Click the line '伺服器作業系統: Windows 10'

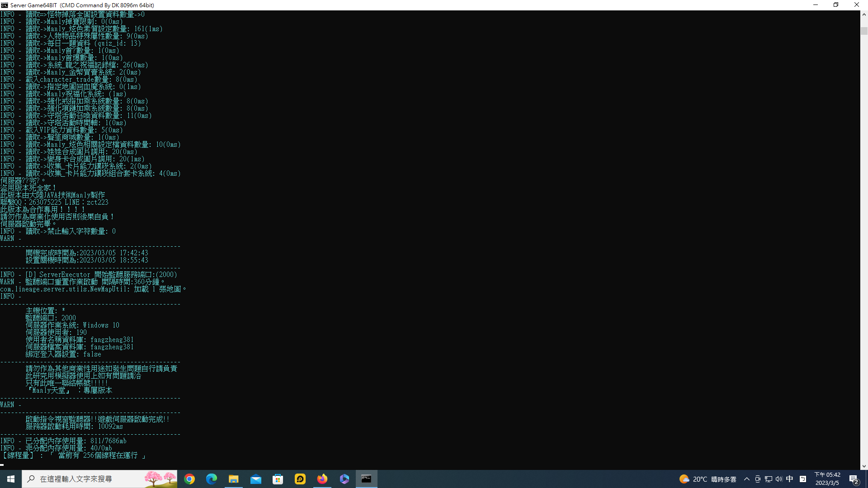click(72, 325)
